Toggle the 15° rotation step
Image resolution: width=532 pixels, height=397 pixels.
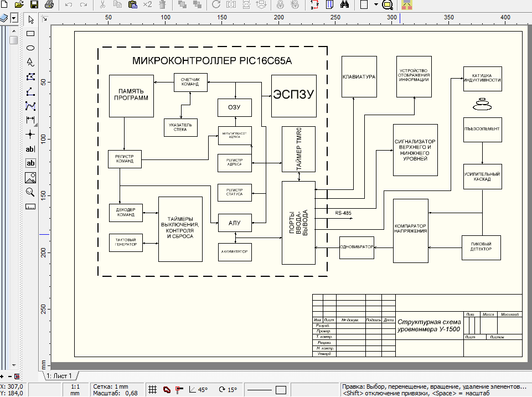click(x=228, y=390)
